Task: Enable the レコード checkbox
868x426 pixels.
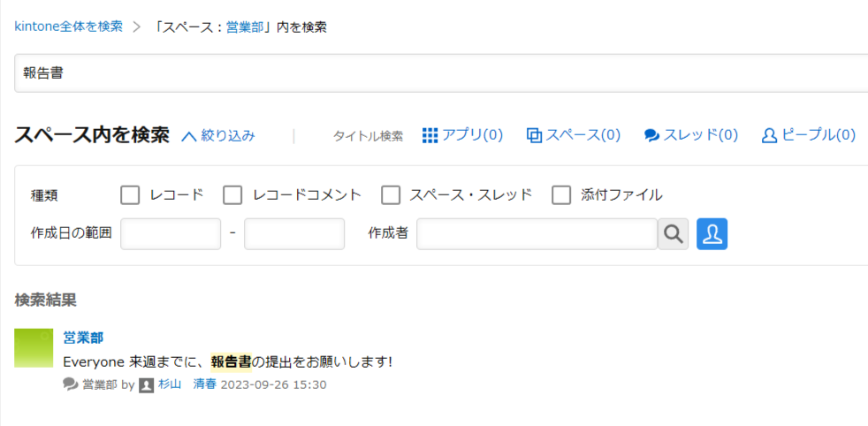Action: tap(130, 195)
